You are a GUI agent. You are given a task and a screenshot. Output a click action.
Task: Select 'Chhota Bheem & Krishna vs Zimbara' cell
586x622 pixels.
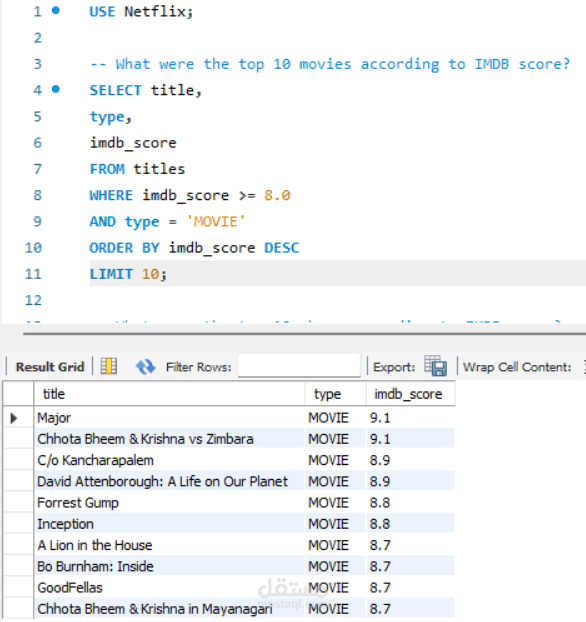[x=169, y=439]
